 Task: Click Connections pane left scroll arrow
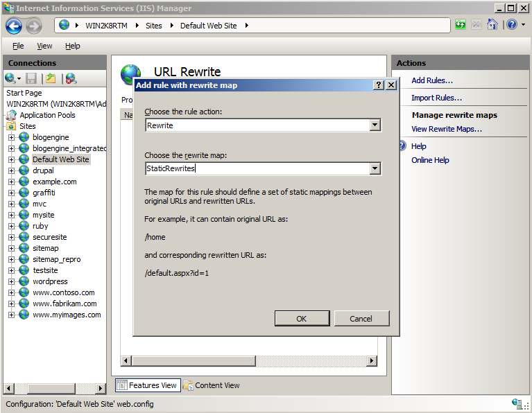point(9,388)
